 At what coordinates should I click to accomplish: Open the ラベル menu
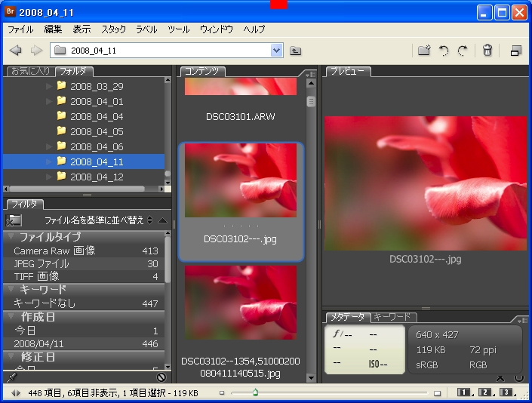pos(146,29)
